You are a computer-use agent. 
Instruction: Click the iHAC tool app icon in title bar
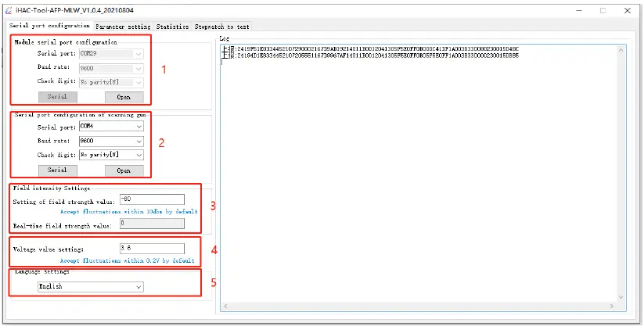click(x=9, y=11)
